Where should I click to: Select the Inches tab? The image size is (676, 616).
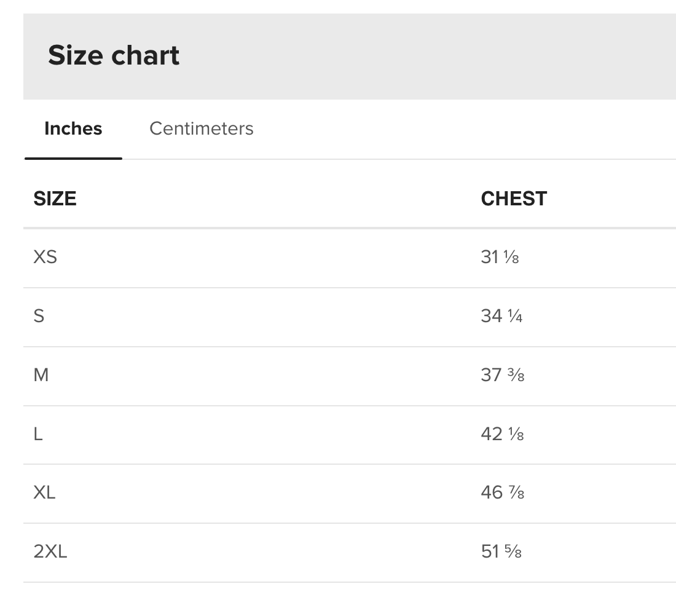coord(73,128)
